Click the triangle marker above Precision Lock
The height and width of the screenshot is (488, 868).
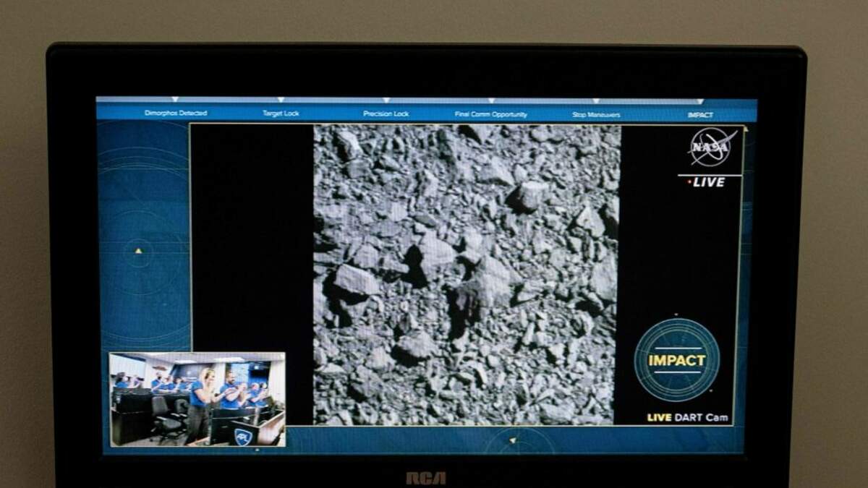(386, 100)
